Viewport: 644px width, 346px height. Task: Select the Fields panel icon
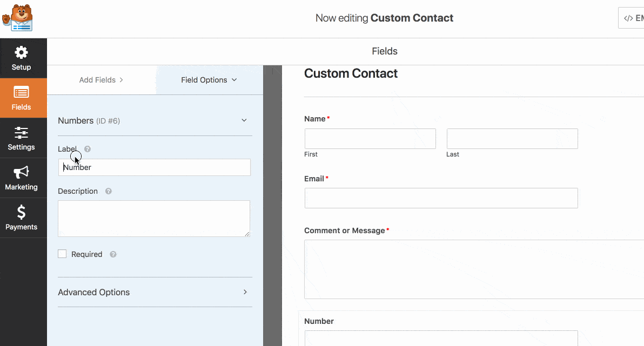(x=21, y=92)
